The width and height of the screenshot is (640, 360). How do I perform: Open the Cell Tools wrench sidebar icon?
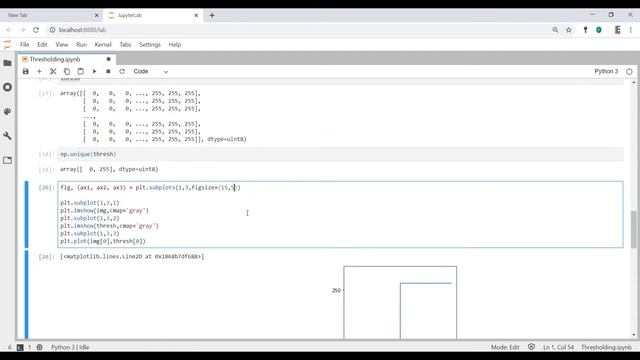coord(7,136)
